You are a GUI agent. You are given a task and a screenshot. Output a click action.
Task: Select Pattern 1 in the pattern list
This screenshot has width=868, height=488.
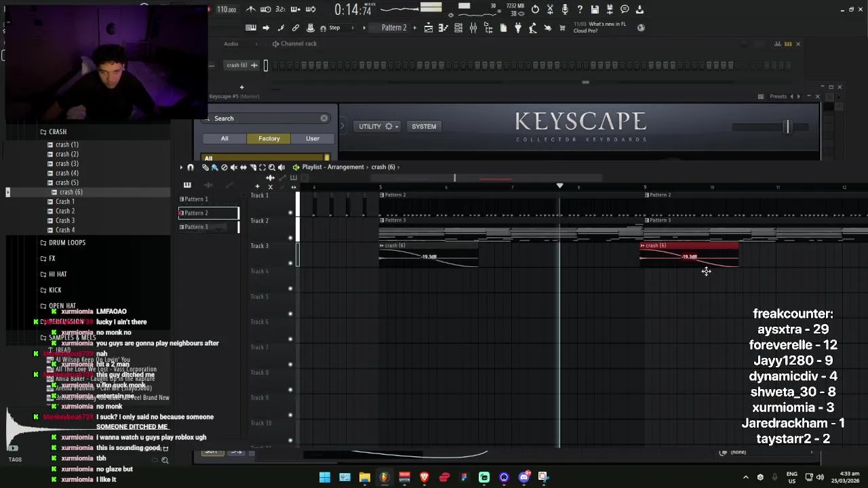click(x=209, y=199)
